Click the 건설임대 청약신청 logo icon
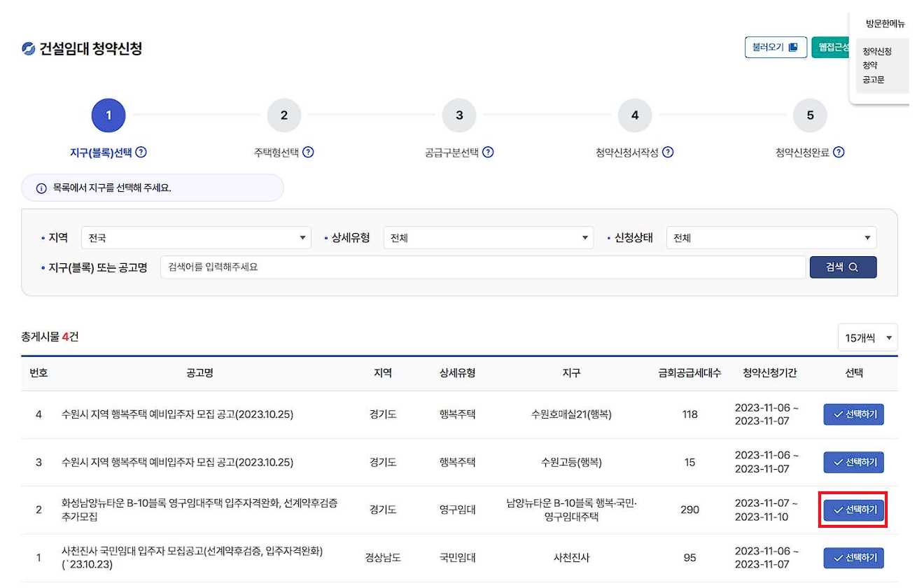 pyautogui.click(x=28, y=49)
